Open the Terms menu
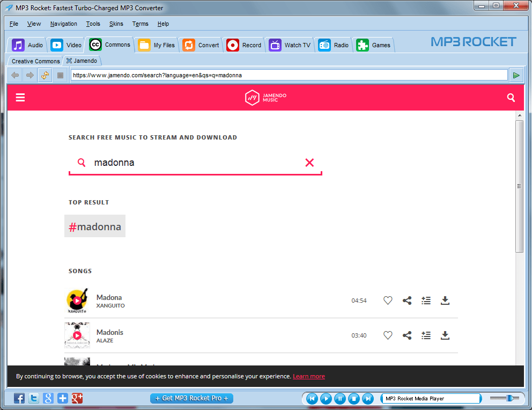532x410 pixels. (140, 24)
